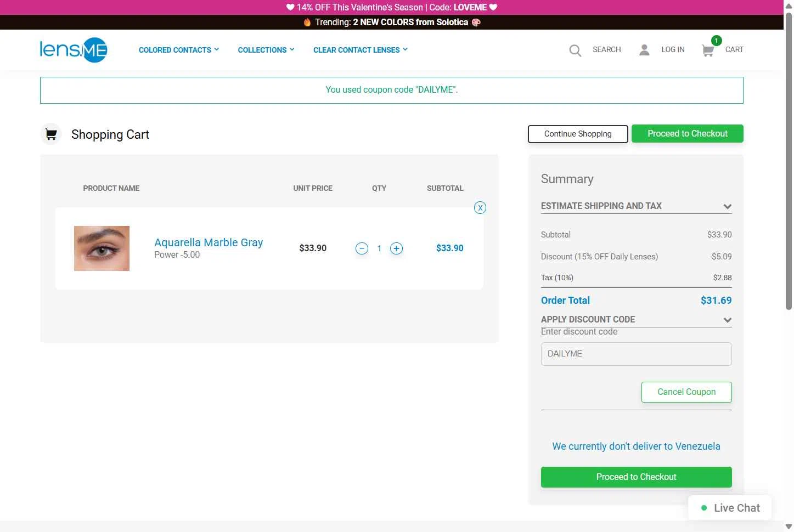
Task: Click the Cancel Coupon button
Action: 686,392
